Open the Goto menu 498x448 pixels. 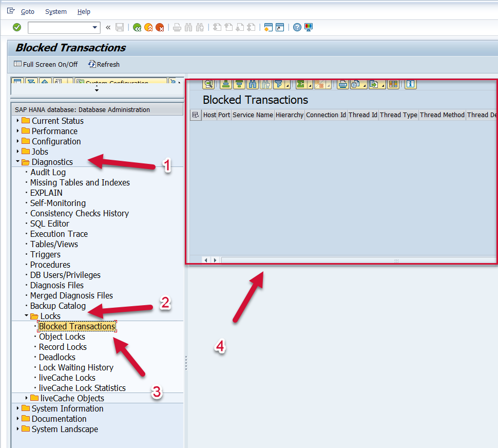point(28,11)
